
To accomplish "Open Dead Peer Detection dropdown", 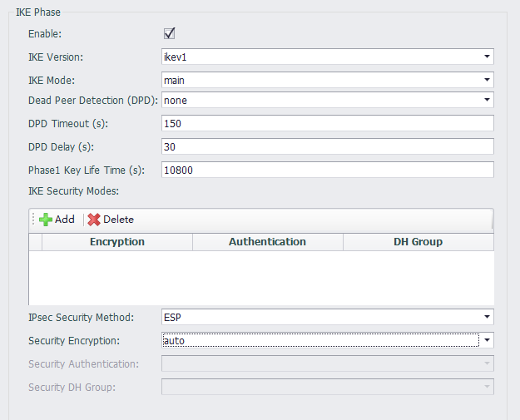I will pyautogui.click(x=486, y=100).
